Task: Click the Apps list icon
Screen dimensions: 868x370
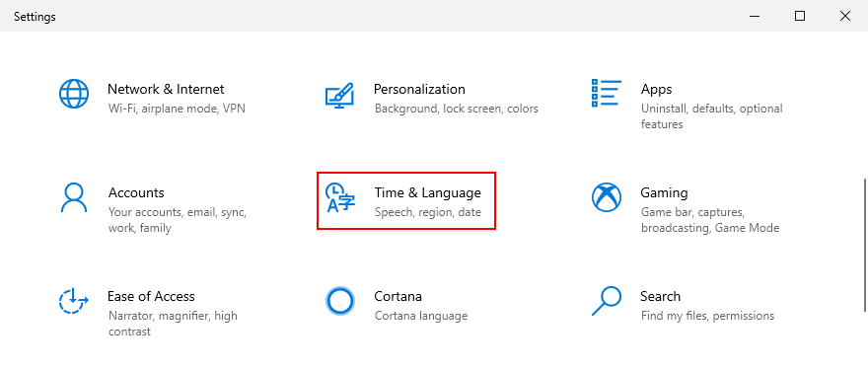Action: (x=607, y=93)
